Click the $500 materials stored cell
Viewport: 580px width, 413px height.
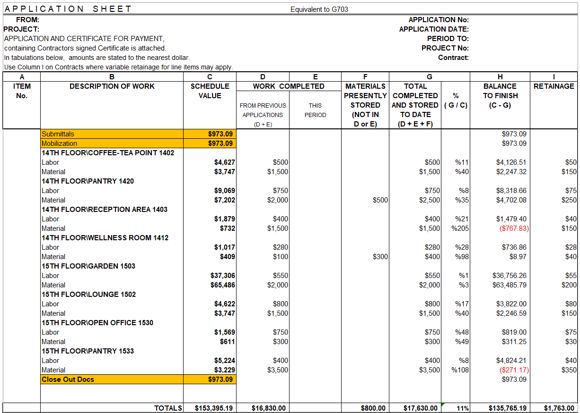coord(380,200)
